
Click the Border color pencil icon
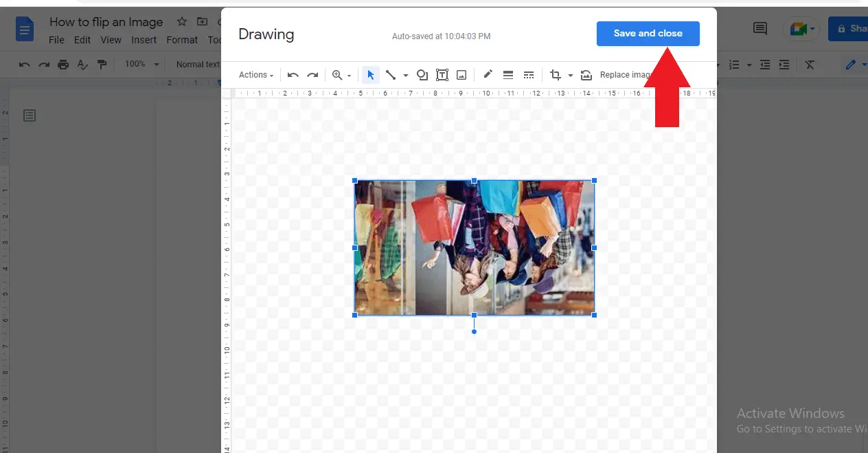click(x=488, y=74)
